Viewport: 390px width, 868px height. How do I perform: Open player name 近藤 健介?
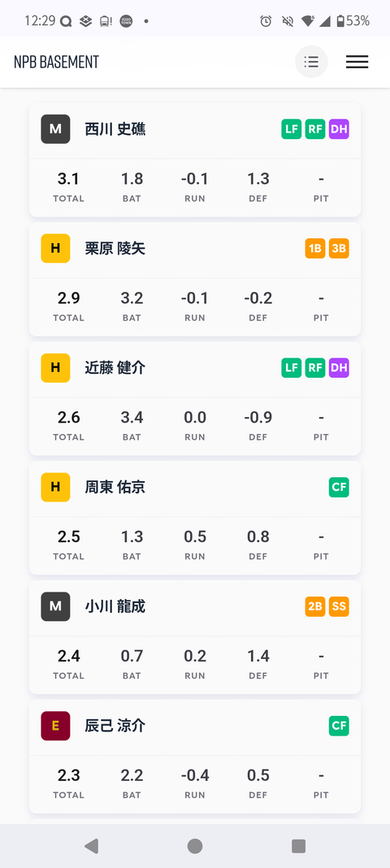[115, 367]
